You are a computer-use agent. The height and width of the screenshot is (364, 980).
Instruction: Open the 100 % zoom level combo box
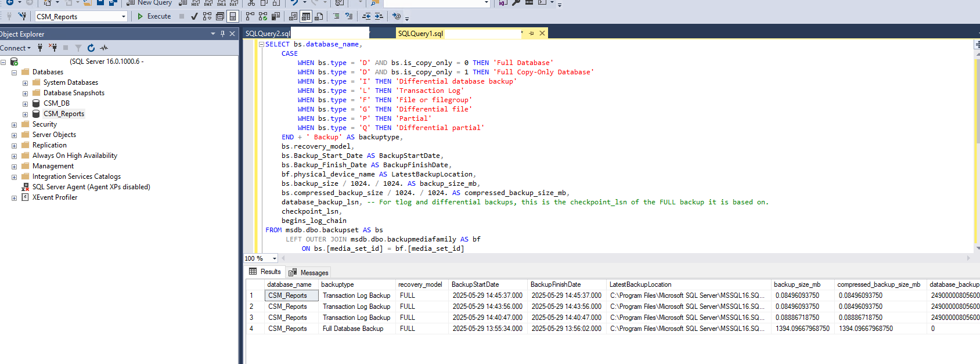coord(275,258)
